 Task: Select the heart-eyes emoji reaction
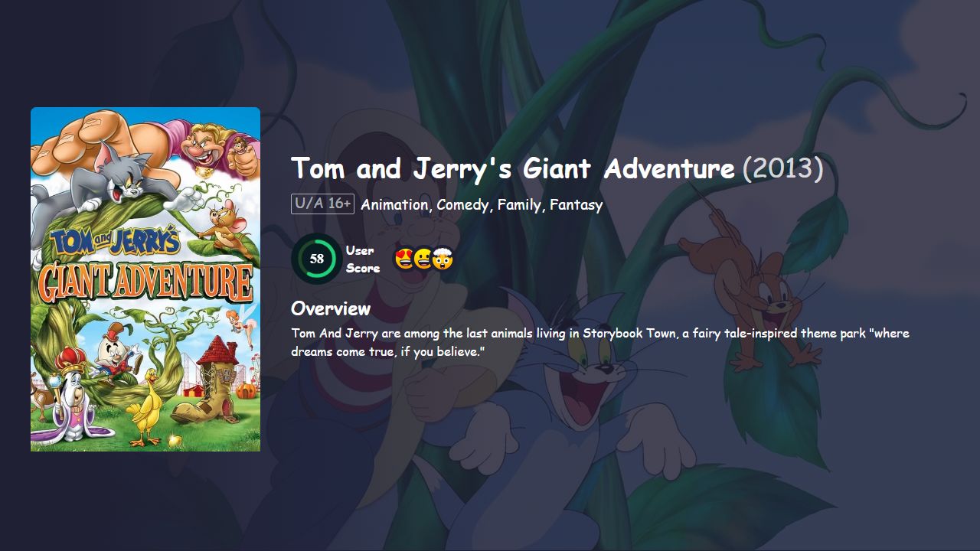pos(405,259)
